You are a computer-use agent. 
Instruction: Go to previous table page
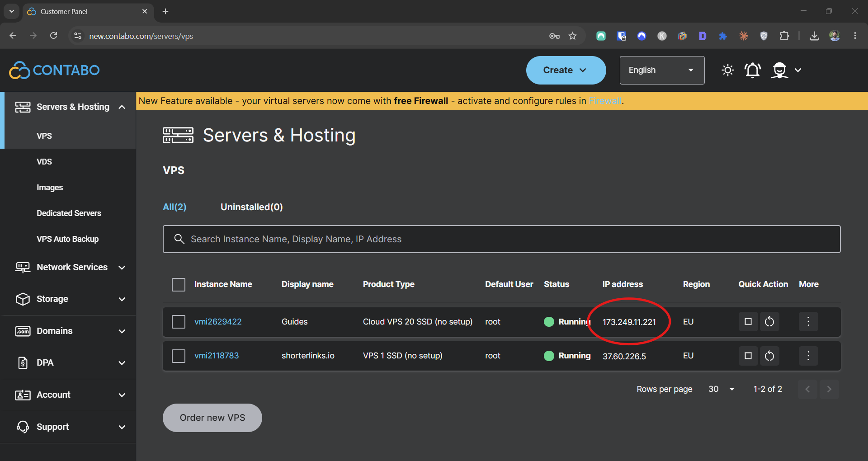pos(807,389)
